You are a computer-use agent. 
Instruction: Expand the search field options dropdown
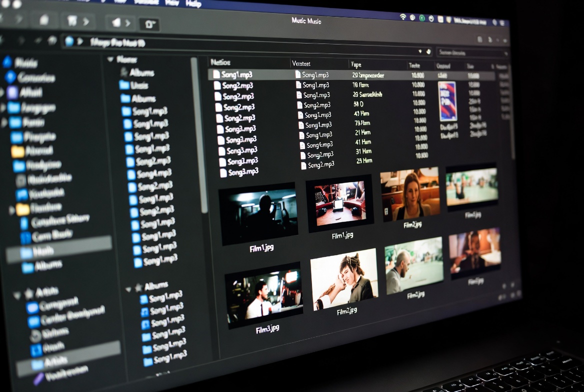505,53
